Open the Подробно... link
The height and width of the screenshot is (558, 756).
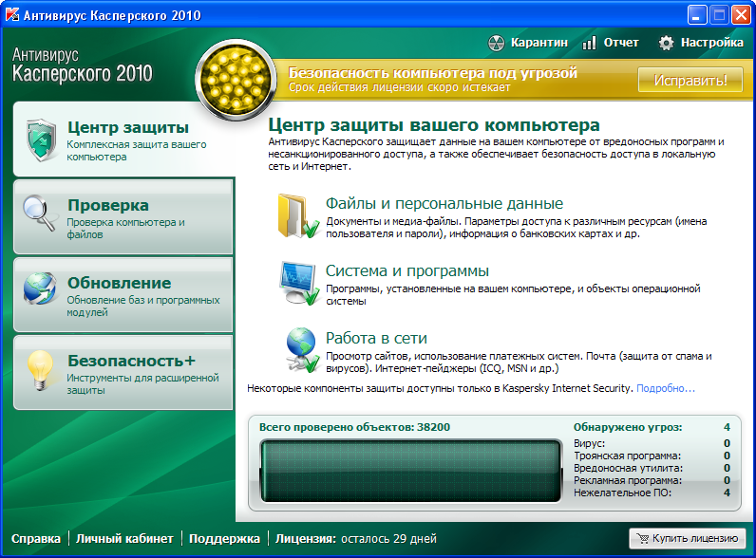tap(666, 388)
